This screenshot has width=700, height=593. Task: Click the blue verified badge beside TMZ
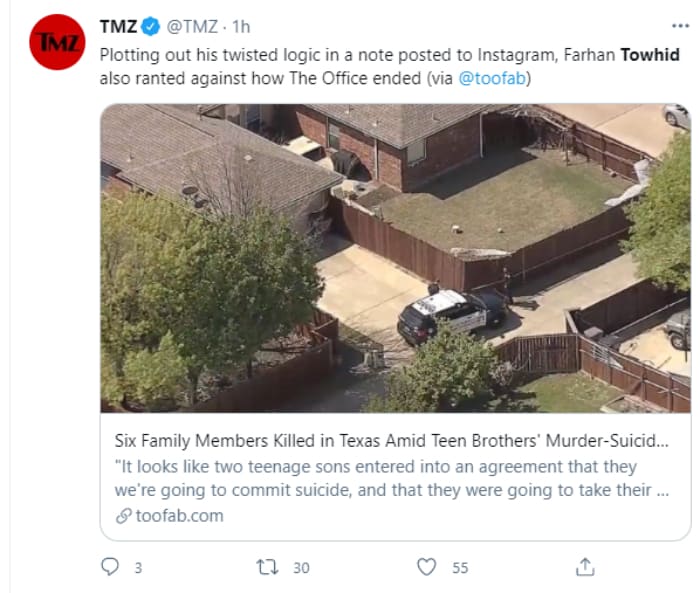pyautogui.click(x=152, y=26)
